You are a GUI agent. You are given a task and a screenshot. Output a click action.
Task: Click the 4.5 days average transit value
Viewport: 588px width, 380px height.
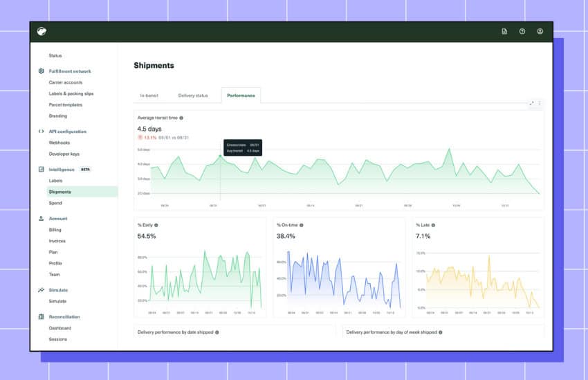[149, 129]
